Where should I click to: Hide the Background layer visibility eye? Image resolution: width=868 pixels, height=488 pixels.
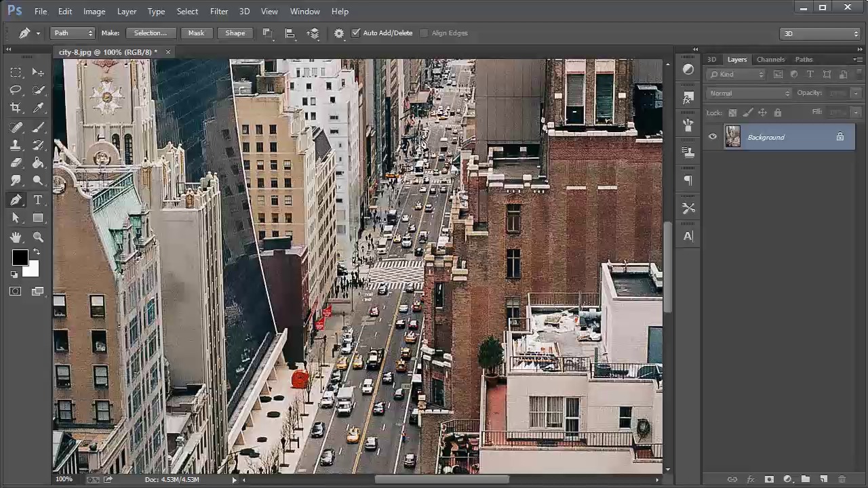tap(713, 137)
